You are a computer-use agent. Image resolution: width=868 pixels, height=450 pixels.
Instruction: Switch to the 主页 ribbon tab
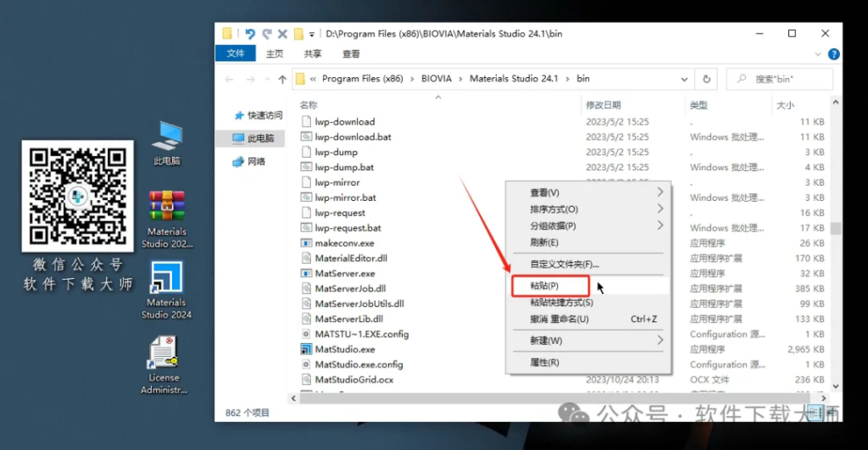[275, 53]
